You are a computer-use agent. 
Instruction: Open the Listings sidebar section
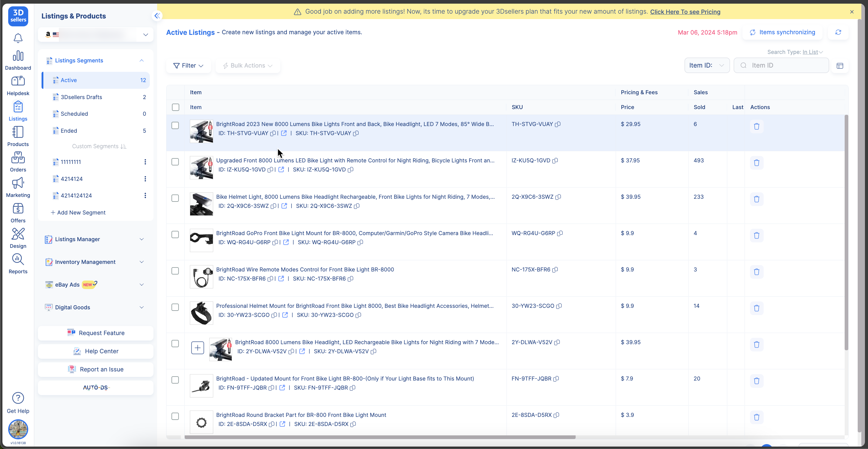pyautogui.click(x=18, y=111)
